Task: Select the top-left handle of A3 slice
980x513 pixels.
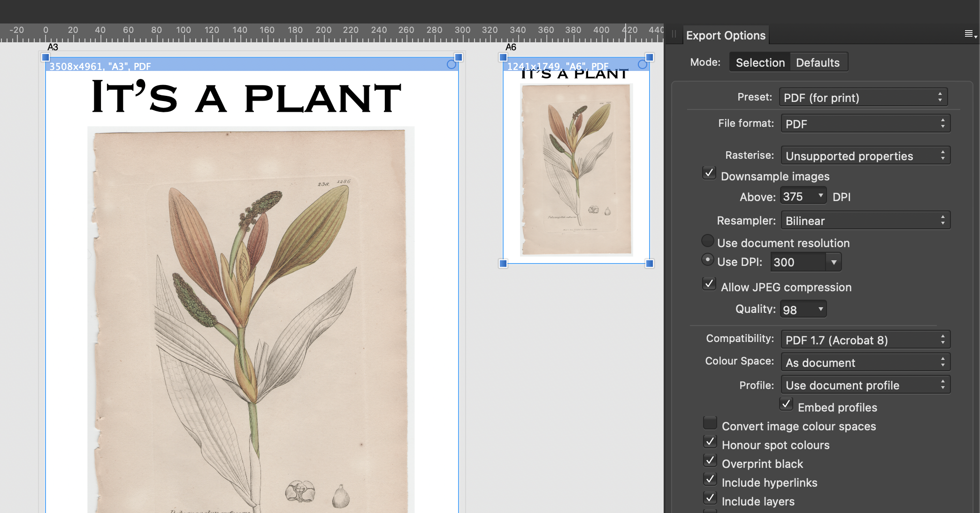Action: pyautogui.click(x=45, y=57)
